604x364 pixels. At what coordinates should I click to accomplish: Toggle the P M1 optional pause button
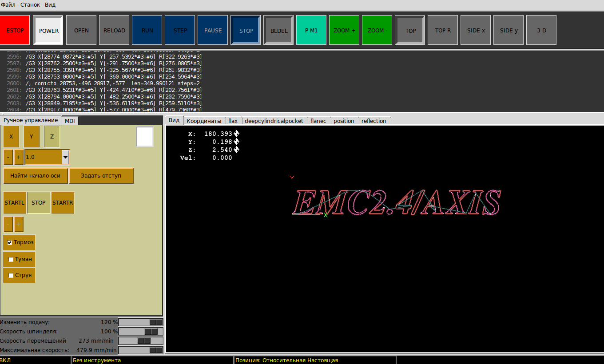(311, 30)
